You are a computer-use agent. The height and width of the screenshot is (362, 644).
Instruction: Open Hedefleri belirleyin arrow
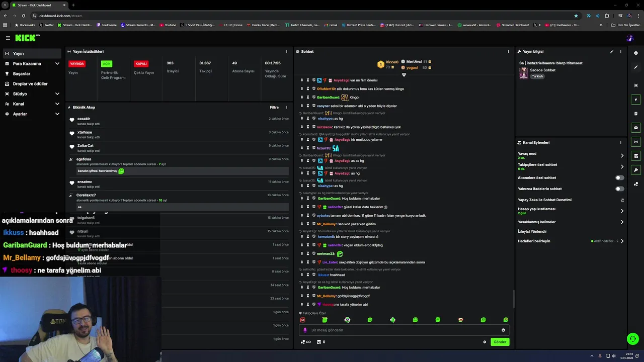[622, 241]
